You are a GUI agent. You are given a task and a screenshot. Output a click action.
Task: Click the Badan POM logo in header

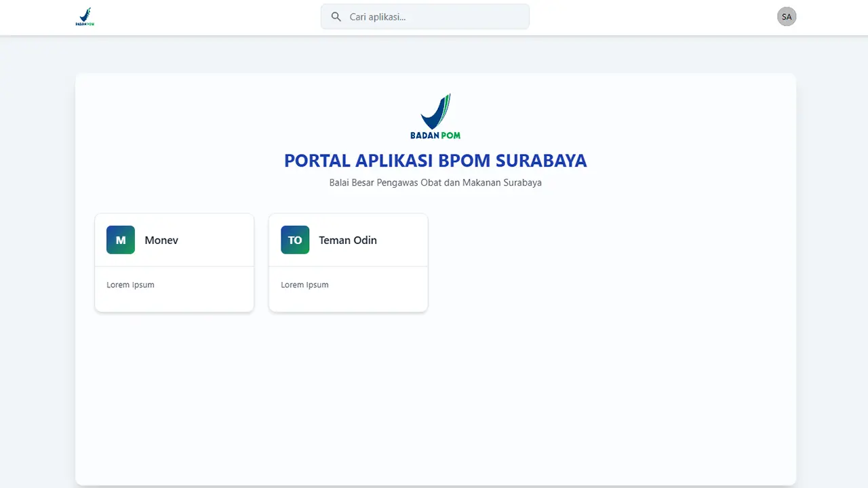(85, 17)
